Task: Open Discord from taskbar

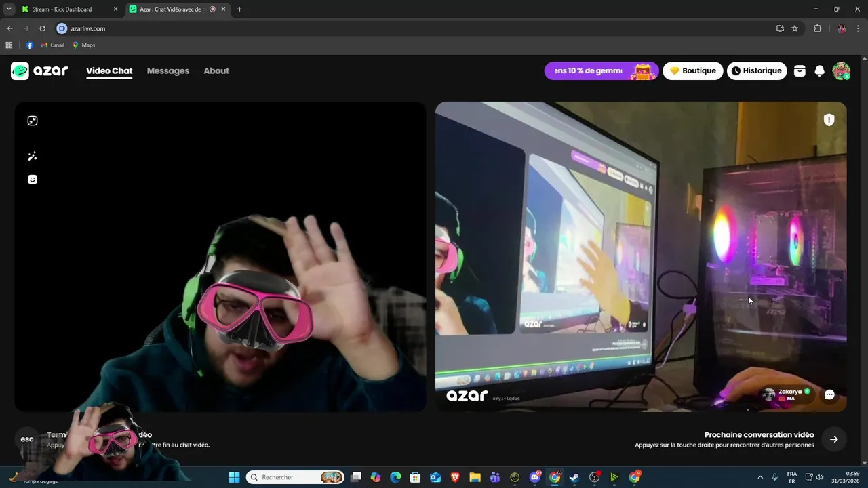Action: pyautogui.click(x=535, y=477)
